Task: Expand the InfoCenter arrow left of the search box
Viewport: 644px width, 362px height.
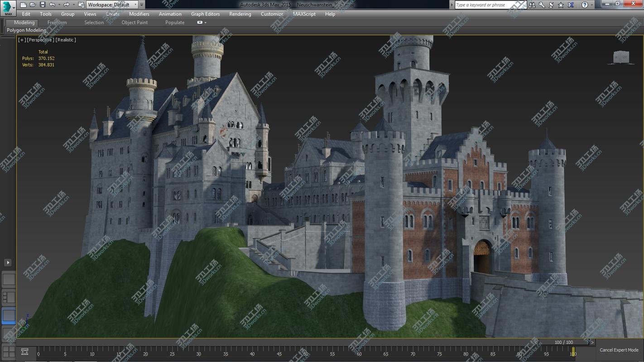Action: click(x=452, y=5)
